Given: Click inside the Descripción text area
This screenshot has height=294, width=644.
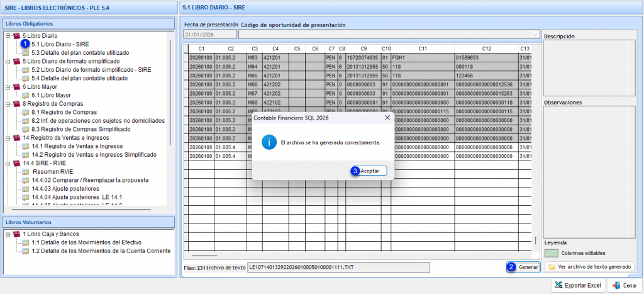Looking at the screenshot, I should click(589, 68).
